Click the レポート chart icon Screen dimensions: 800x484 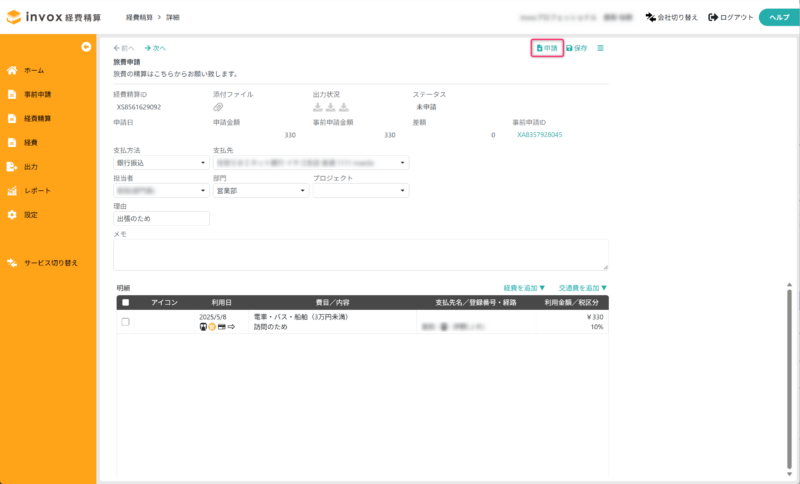pyautogui.click(x=12, y=191)
